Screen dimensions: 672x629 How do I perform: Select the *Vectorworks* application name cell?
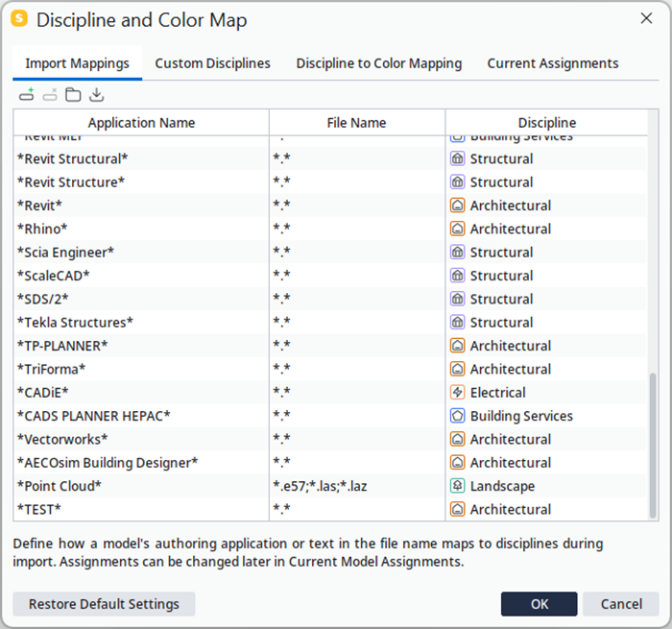(x=141, y=439)
